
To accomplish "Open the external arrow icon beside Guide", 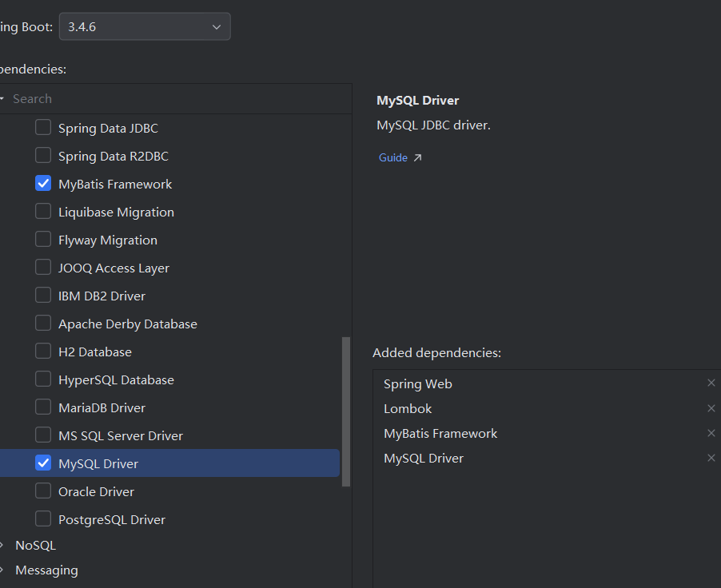I will click(417, 157).
